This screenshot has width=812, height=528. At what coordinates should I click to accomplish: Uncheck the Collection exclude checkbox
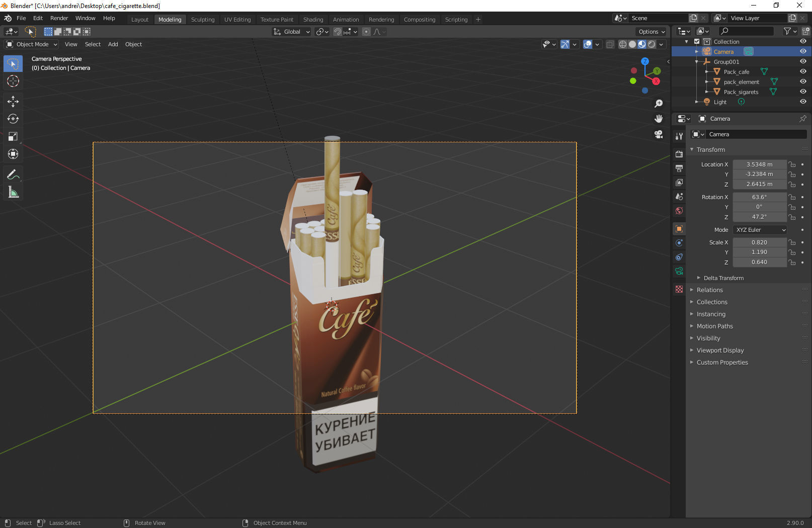[x=697, y=42]
